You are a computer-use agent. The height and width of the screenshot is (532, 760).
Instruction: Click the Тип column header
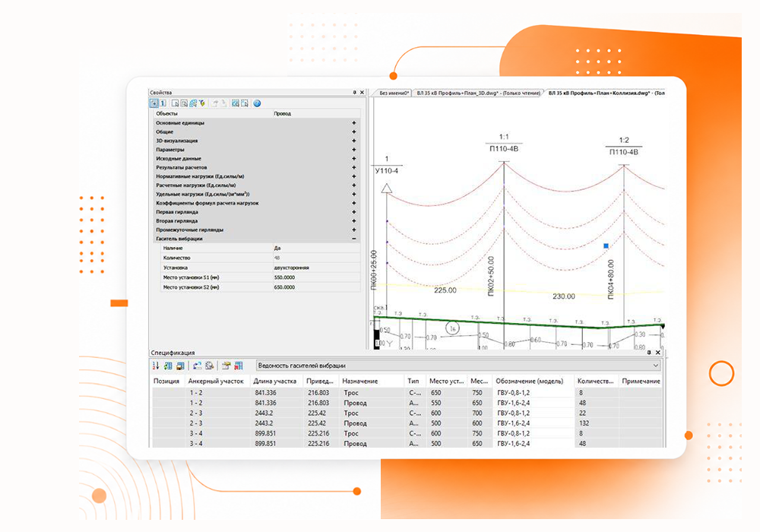pyautogui.click(x=415, y=381)
